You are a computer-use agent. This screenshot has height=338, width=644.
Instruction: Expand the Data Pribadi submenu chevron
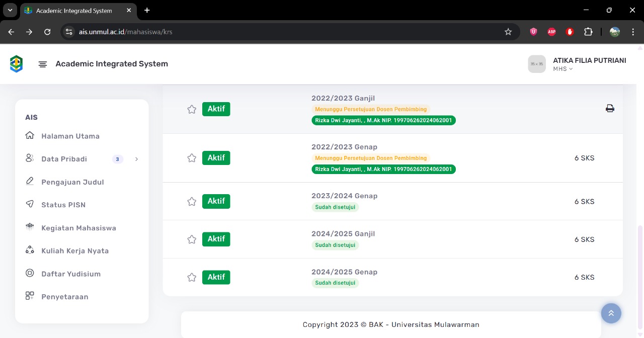point(136,159)
